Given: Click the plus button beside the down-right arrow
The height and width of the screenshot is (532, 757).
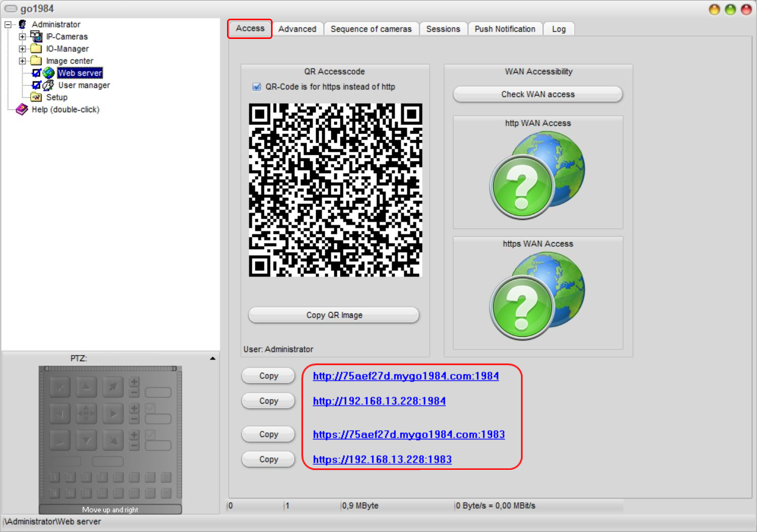Looking at the screenshot, I should [134, 435].
